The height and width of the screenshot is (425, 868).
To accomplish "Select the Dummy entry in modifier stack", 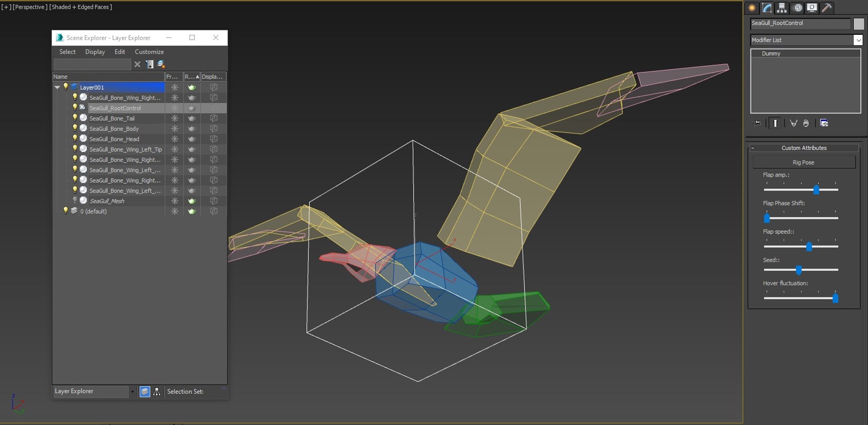I will coord(806,53).
